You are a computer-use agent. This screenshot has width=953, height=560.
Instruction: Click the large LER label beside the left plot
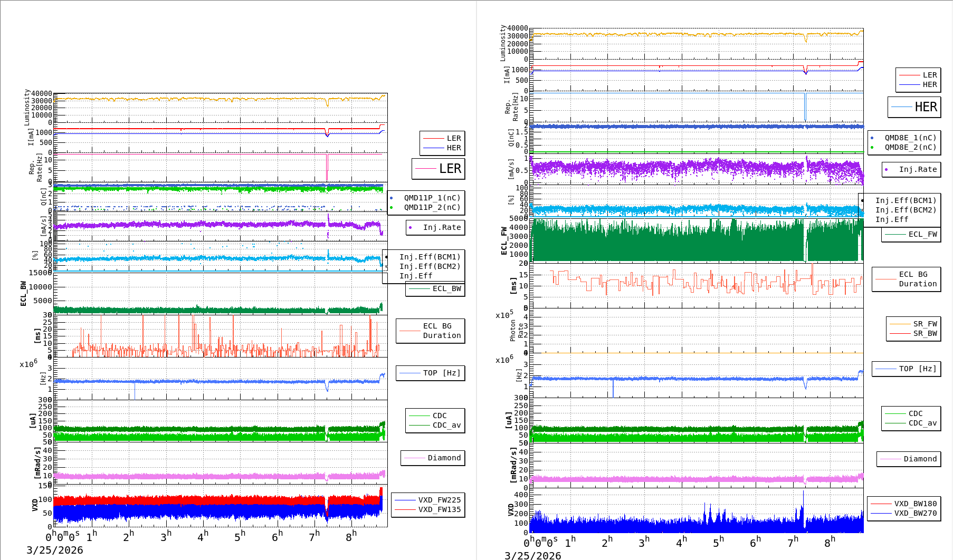click(x=450, y=169)
